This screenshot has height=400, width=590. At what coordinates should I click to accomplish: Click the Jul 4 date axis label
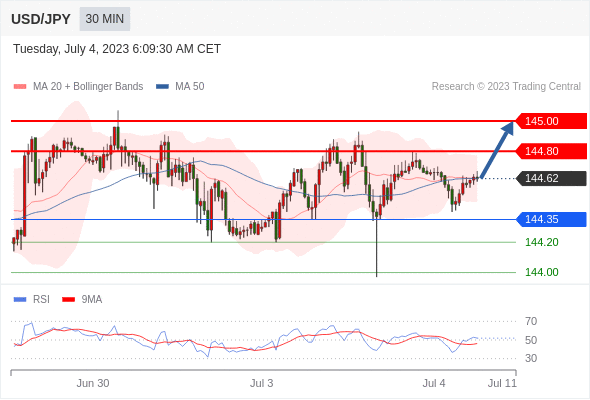[x=434, y=383]
